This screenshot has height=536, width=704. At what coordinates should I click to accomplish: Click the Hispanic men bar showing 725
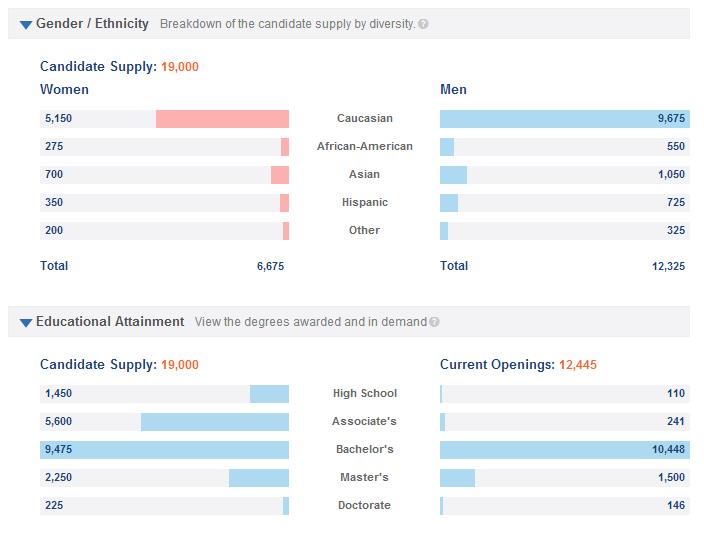pos(449,202)
